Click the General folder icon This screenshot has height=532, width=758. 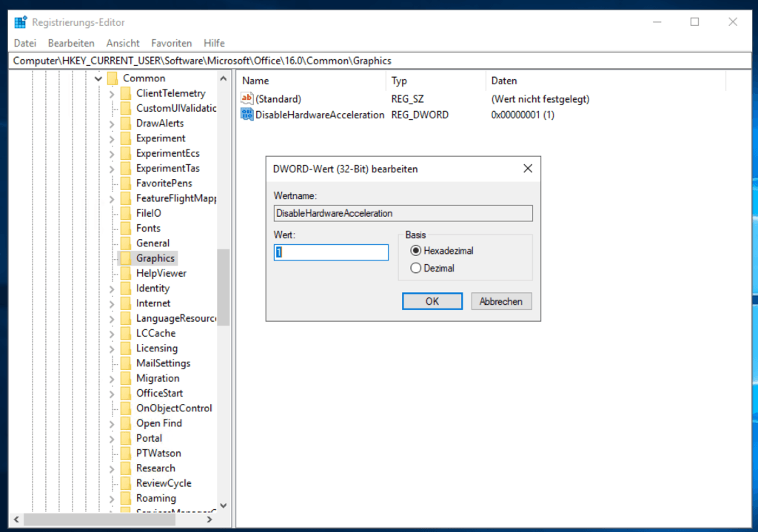(126, 243)
